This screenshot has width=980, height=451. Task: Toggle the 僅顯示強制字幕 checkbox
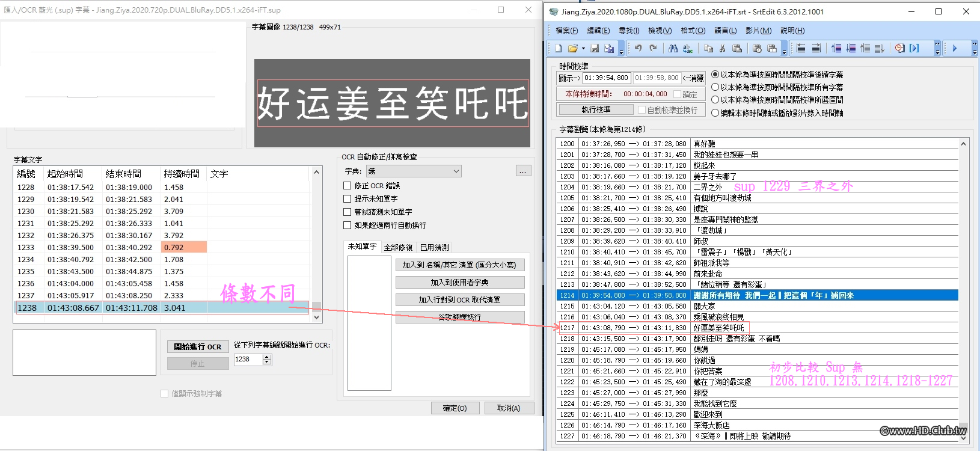coord(165,394)
